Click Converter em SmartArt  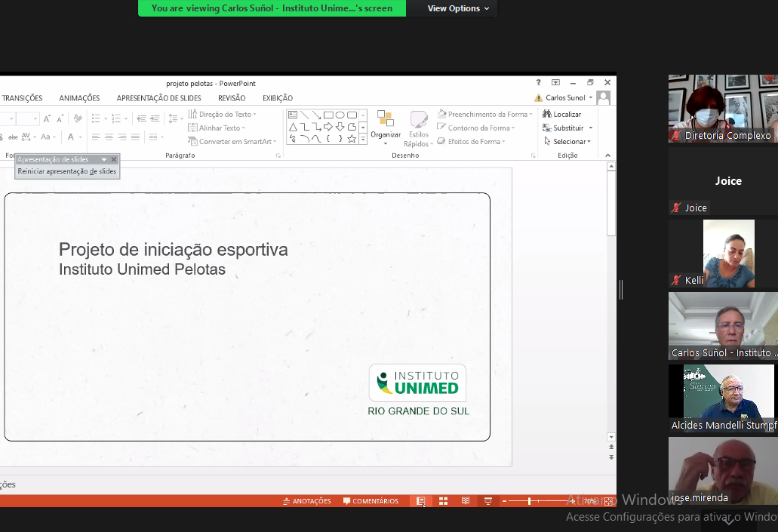232,141
